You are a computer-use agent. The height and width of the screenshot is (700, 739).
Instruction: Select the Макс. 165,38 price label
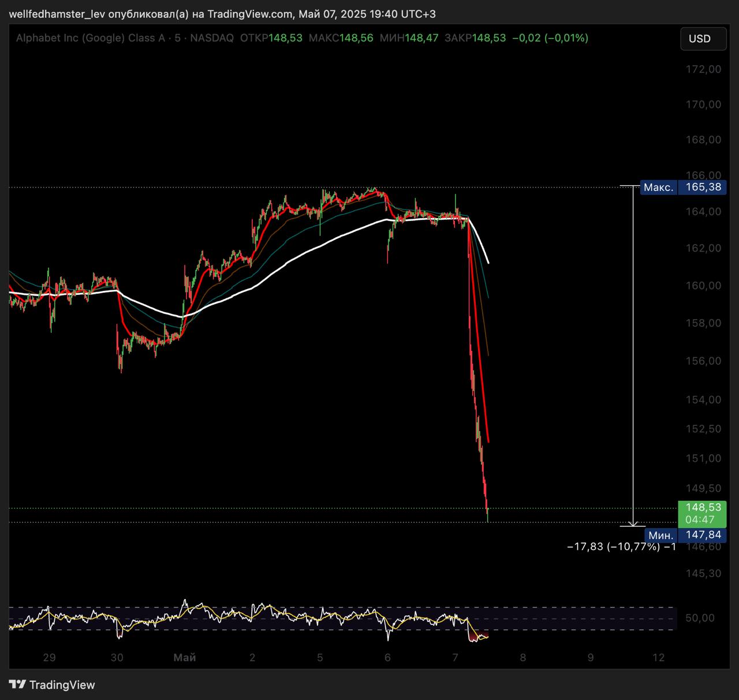(682, 187)
